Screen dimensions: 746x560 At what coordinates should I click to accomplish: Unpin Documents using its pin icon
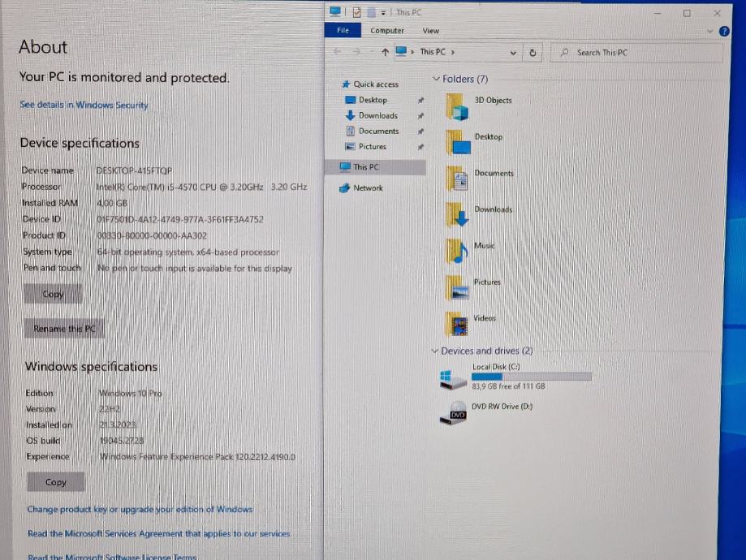pos(420,131)
